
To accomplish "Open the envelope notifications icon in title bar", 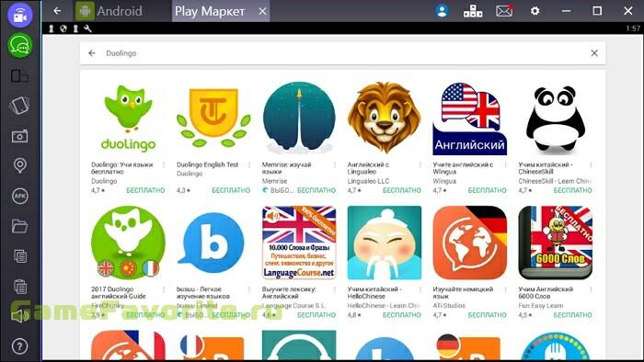I will tap(504, 11).
